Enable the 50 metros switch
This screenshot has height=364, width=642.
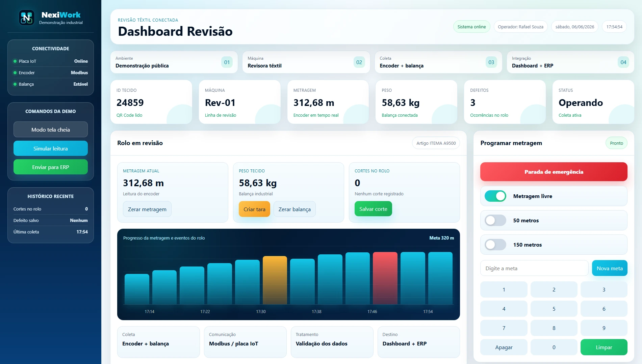tap(495, 220)
